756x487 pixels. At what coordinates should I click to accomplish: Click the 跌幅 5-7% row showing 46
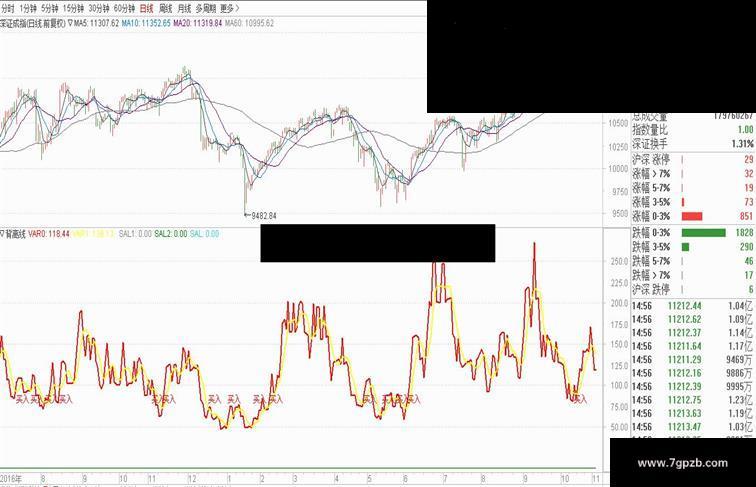point(692,261)
